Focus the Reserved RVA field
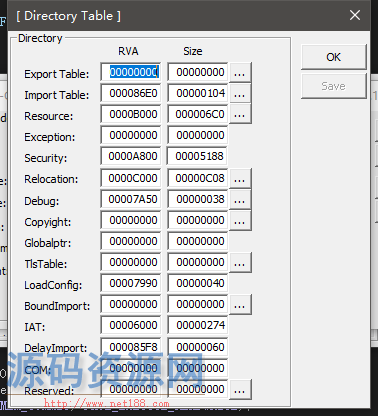 tap(131, 389)
